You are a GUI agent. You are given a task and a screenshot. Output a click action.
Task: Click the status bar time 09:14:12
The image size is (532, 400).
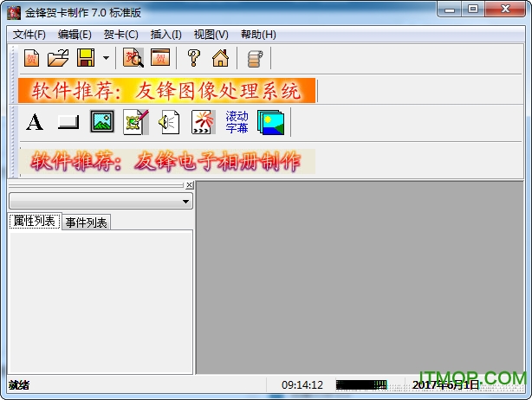[x=302, y=385]
